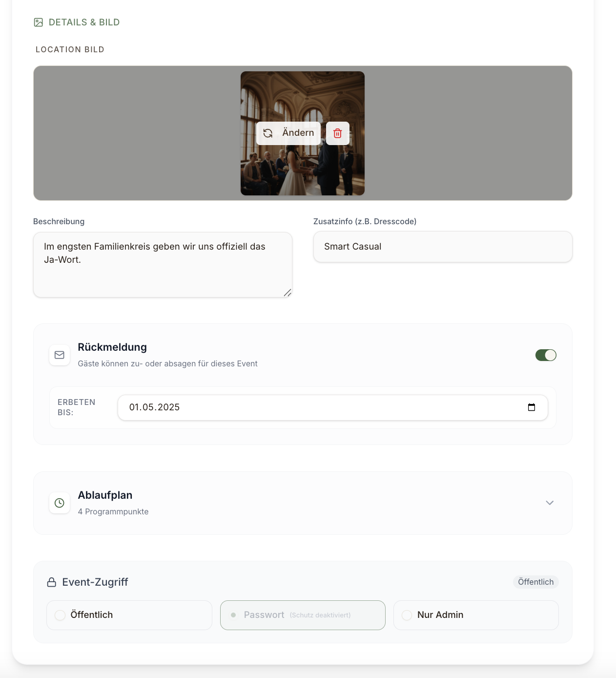Screen dimensions: 616x678
Task: Expand the Ablaufplan chevron
Action: [550, 503]
